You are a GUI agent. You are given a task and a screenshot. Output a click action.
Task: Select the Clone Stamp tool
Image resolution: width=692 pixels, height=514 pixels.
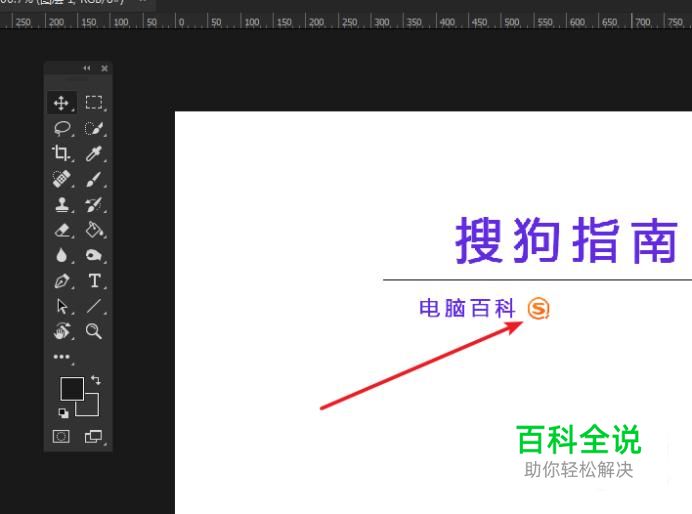pos(61,205)
